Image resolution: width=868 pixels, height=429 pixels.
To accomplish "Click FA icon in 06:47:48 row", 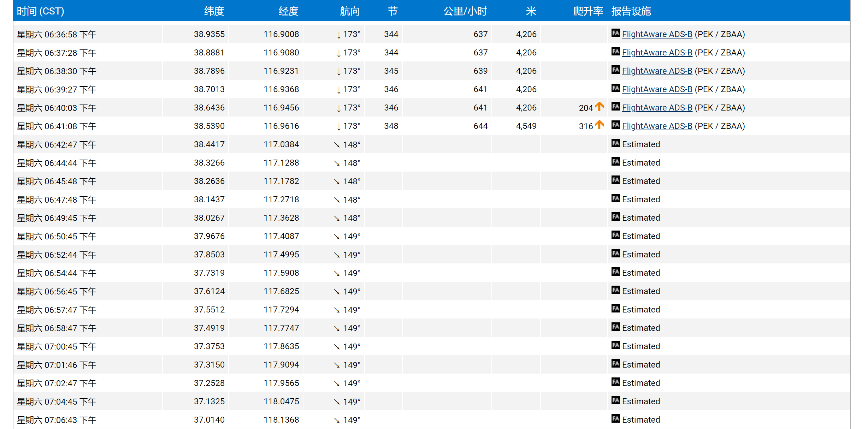I will click(x=616, y=198).
